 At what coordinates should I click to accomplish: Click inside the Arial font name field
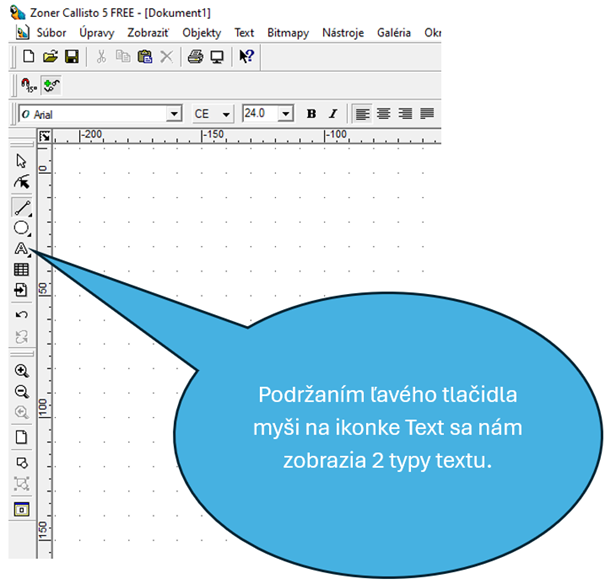pos(93,114)
